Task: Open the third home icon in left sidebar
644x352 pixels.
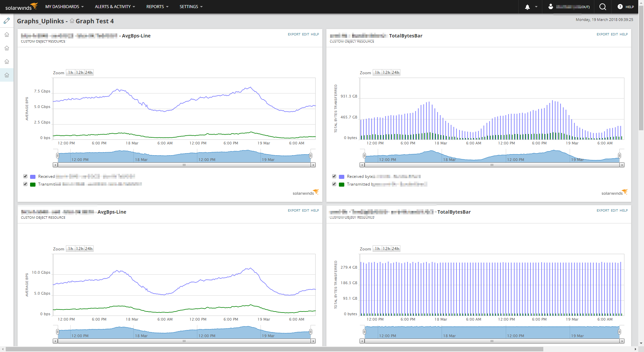Action: pyautogui.click(x=7, y=61)
